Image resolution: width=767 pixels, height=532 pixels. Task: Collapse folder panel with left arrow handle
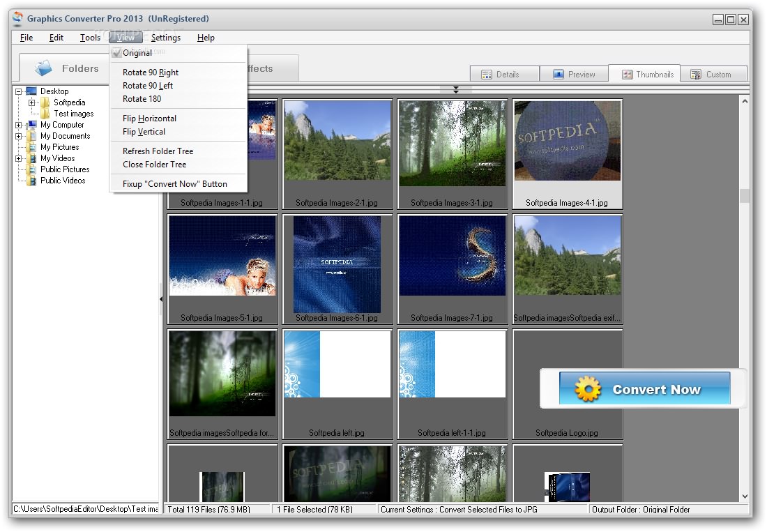coord(161,298)
